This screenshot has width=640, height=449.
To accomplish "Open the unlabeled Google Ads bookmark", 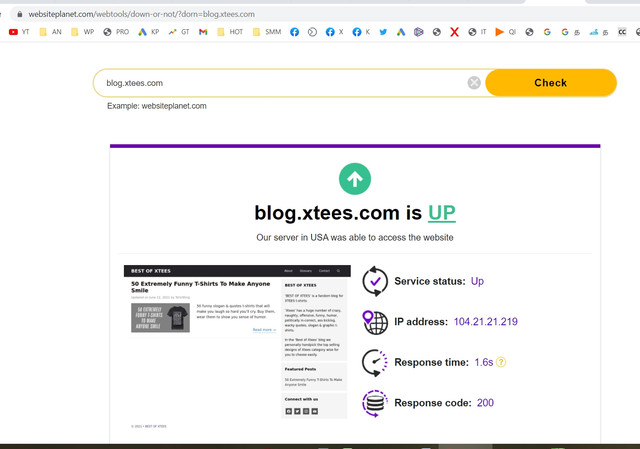I will point(401,32).
